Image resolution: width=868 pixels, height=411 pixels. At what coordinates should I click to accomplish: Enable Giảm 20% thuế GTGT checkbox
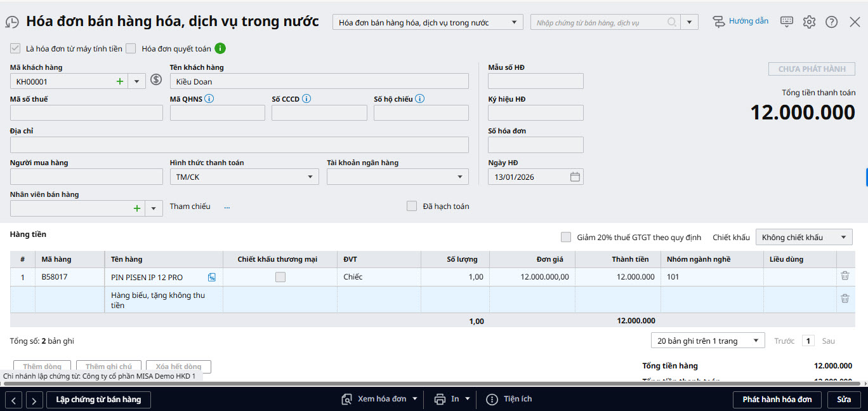566,237
